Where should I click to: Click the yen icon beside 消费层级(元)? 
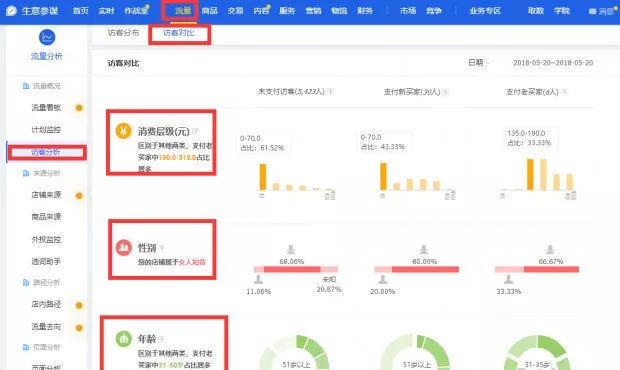click(x=123, y=131)
